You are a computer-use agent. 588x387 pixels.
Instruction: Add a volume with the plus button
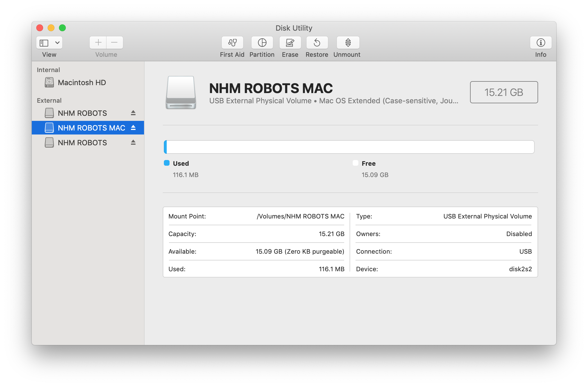pyautogui.click(x=98, y=43)
